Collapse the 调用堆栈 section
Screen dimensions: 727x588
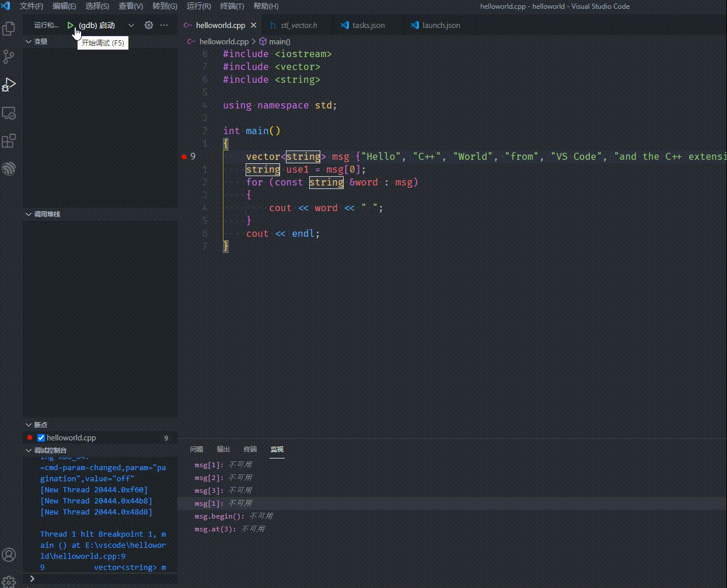(x=47, y=214)
